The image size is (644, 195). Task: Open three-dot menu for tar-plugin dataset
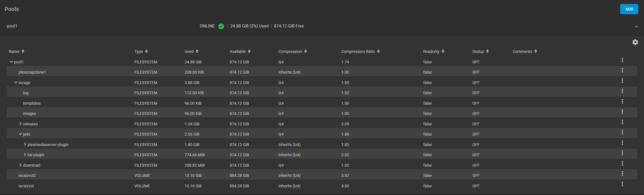click(622, 153)
